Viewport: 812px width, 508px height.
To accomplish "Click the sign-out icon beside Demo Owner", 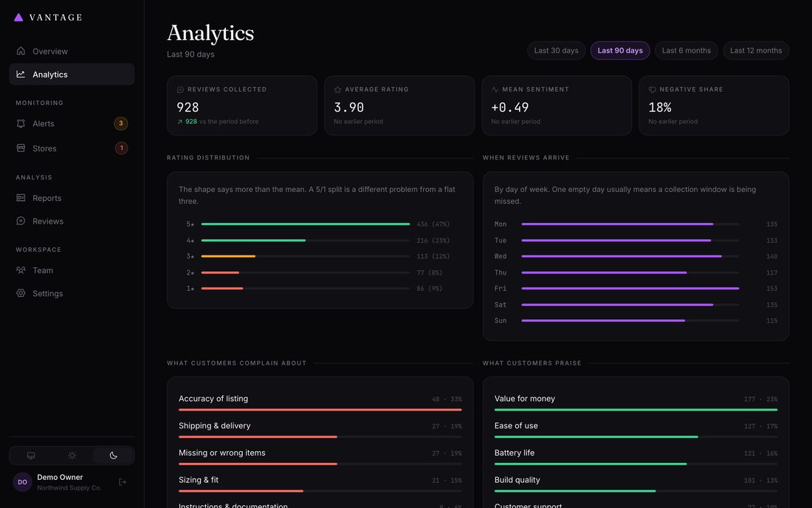I will coord(123,482).
